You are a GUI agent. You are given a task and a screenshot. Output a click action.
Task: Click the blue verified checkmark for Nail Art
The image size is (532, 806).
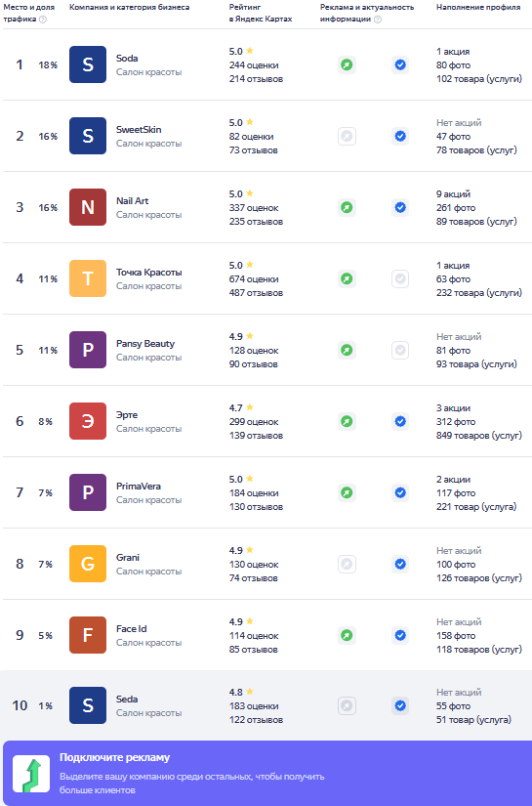(x=400, y=208)
